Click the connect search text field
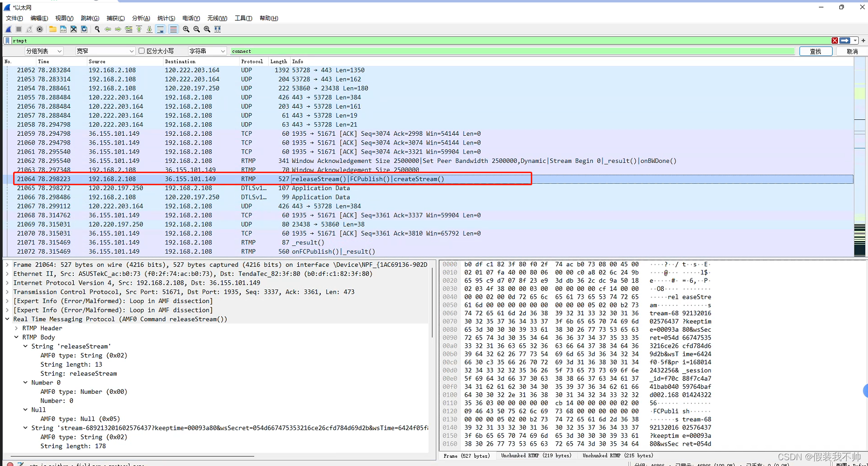868x466 pixels. (x=512, y=51)
